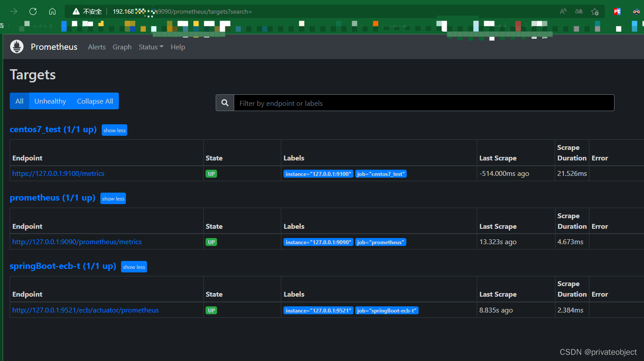Image resolution: width=644 pixels, height=361 pixels.
Task: Click the browser address bar URL
Action: tap(182, 11)
